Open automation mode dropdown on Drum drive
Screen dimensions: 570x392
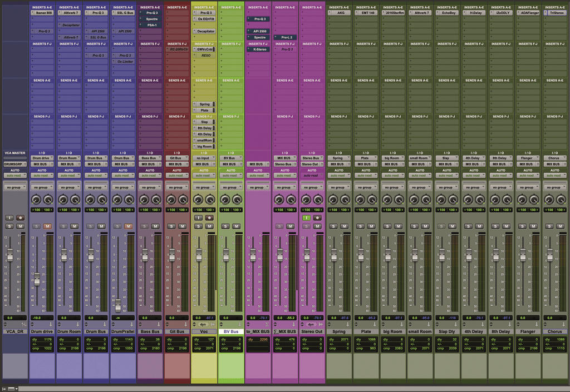[x=42, y=175]
